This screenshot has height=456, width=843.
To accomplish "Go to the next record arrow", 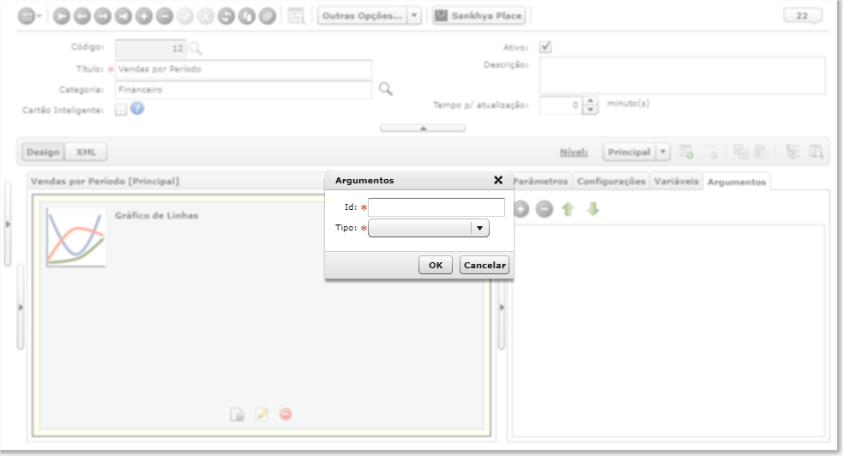I will point(102,16).
